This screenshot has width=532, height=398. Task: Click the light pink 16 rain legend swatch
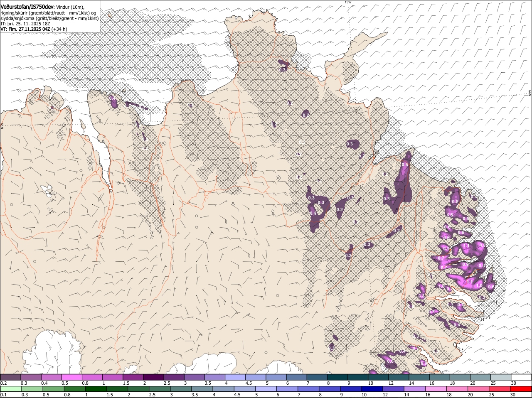pyautogui.click(x=435, y=389)
